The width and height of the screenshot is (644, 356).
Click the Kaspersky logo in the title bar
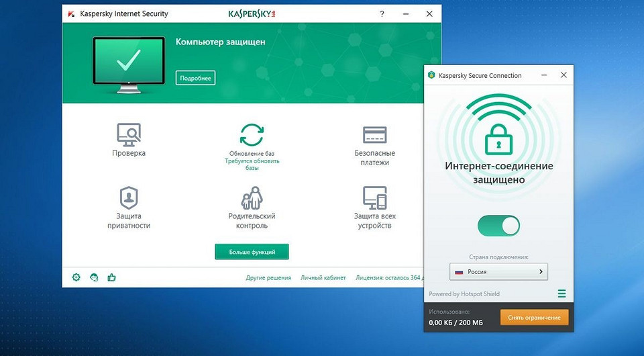(x=252, y=13)
